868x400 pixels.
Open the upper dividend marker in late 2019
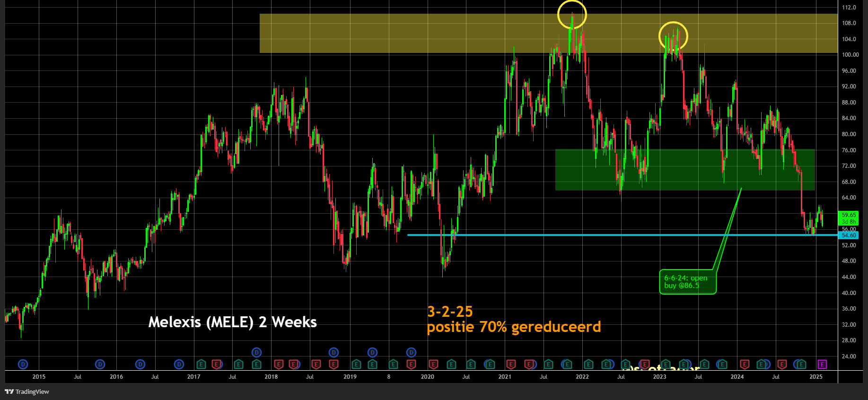411,352
